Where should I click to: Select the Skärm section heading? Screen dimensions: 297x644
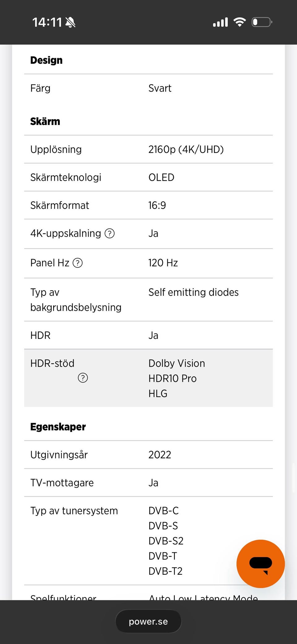(45, 121)
